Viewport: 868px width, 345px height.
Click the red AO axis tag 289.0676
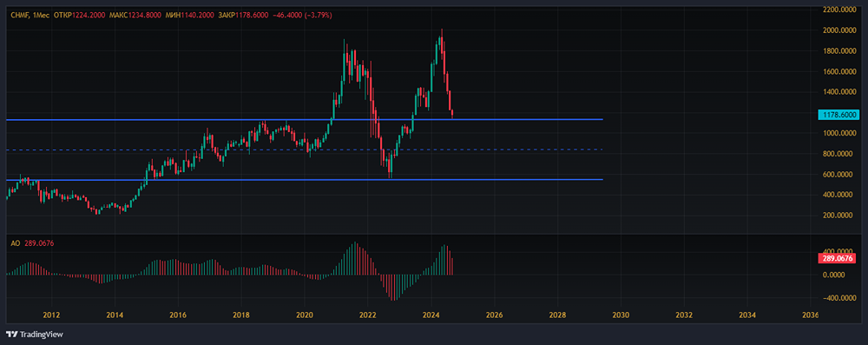[838, 258]
